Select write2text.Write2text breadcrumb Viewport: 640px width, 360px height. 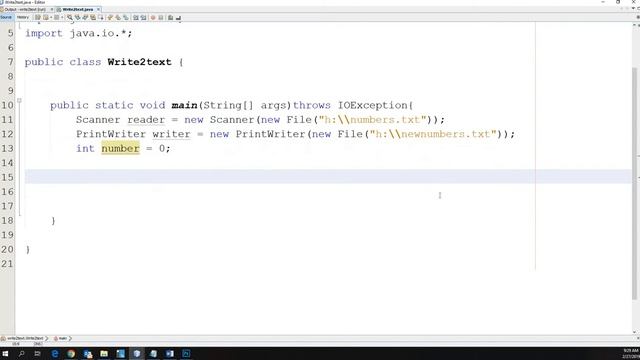pyautogui.click(x=25, y=338)
